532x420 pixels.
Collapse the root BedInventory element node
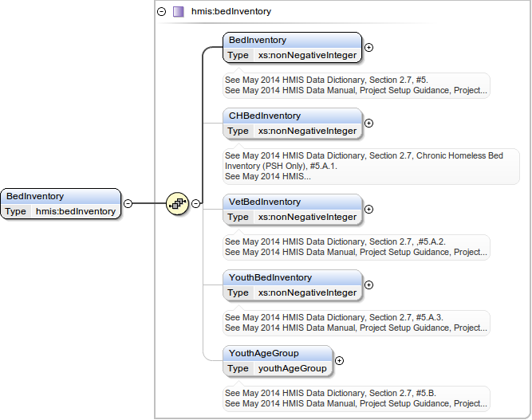128,203
